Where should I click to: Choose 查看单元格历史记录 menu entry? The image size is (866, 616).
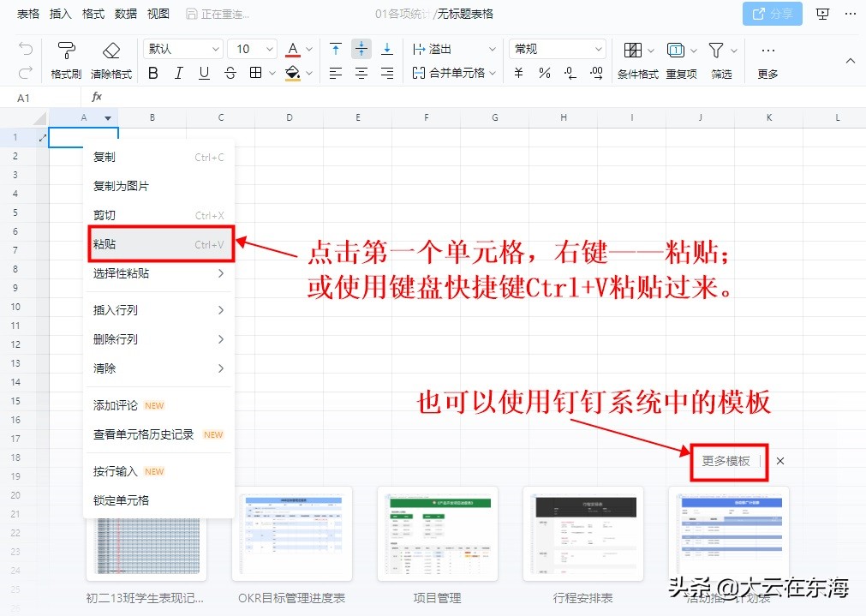click(x=159, y=434)
